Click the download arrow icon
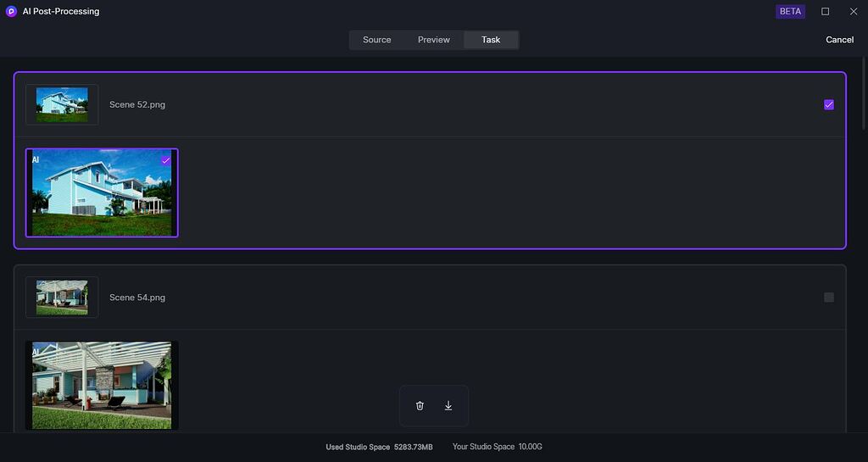868x462 pixels. coord(448,406)
